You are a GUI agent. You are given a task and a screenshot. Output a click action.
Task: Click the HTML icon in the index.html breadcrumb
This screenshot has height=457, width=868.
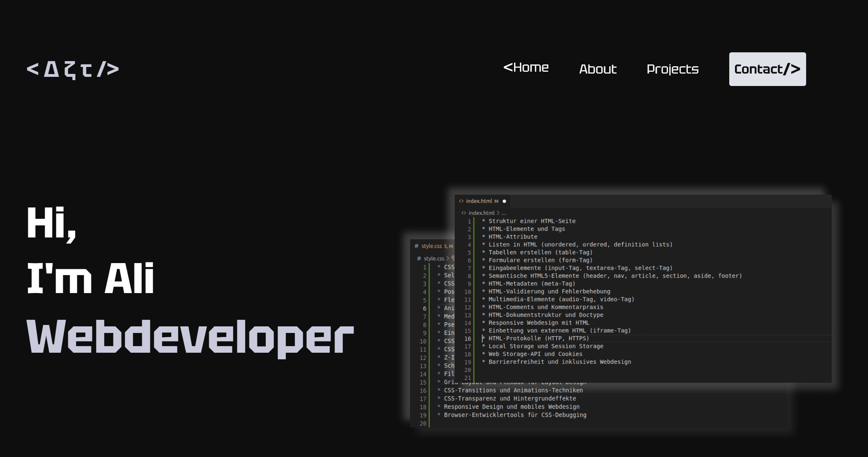click(464, 213)
